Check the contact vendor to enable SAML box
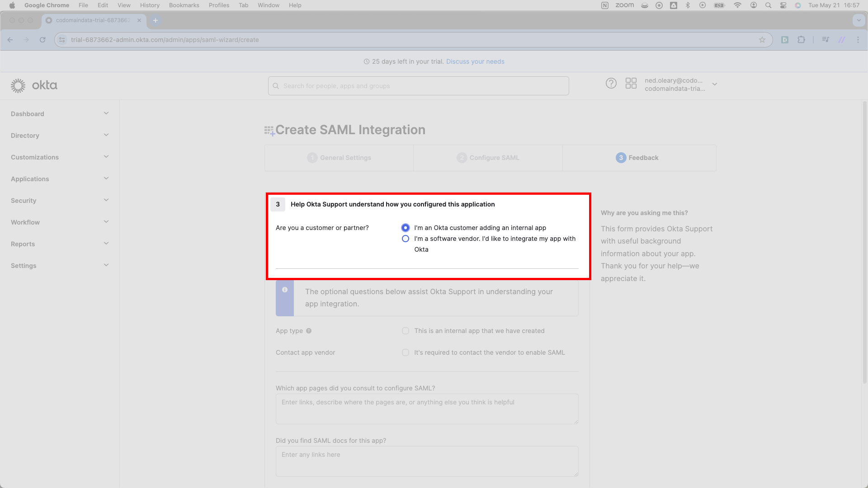Viewport: 868px width, 488px height. [x=406, y=352]
